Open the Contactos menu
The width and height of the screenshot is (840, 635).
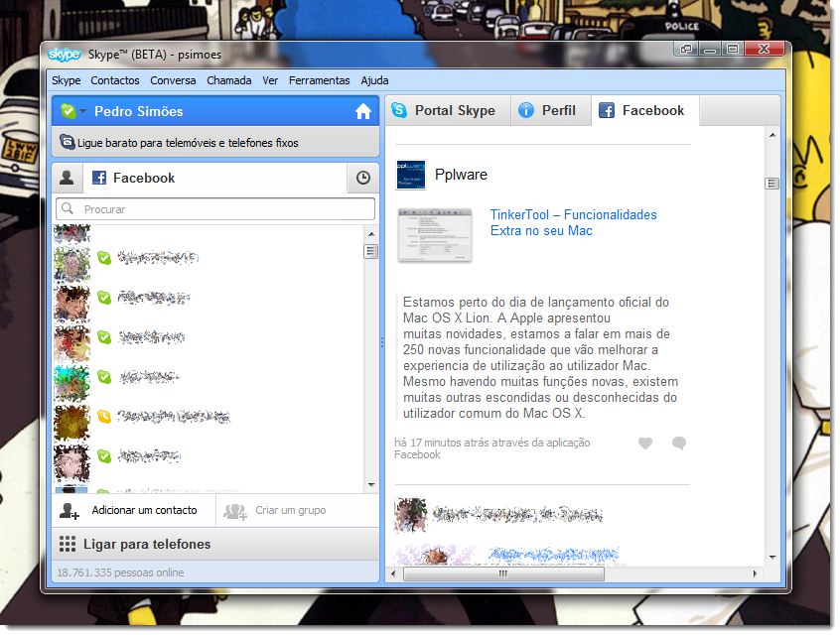click(114, 80)
